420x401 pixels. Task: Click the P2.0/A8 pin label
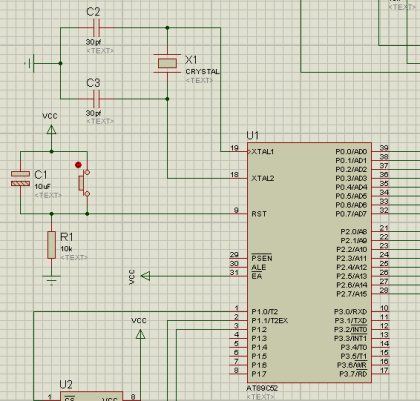coord(354,232)
